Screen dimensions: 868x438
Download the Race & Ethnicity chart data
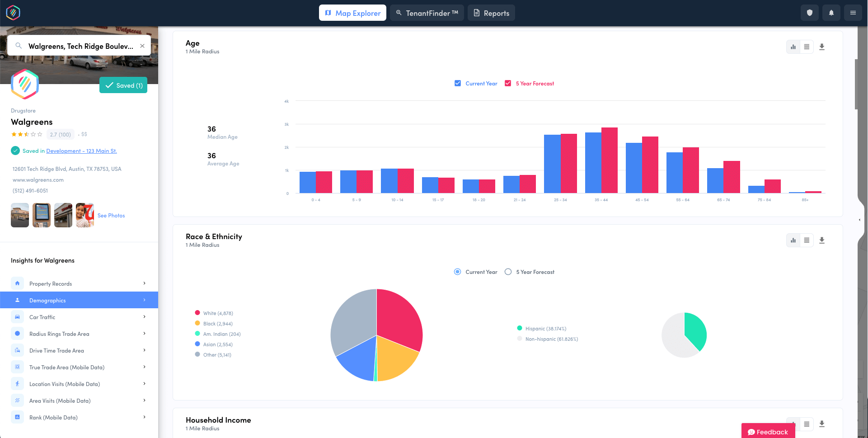pyautogui.click(x=822, y=240)
